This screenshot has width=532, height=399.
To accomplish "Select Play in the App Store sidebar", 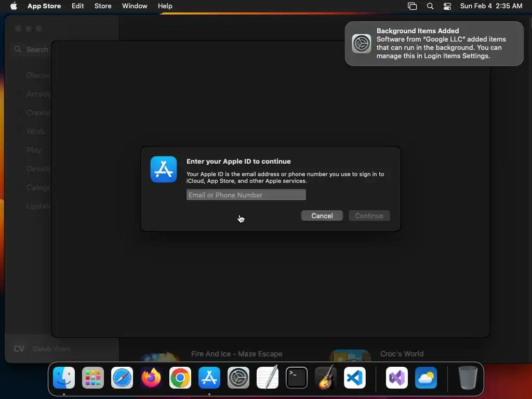I will [34, 150].
